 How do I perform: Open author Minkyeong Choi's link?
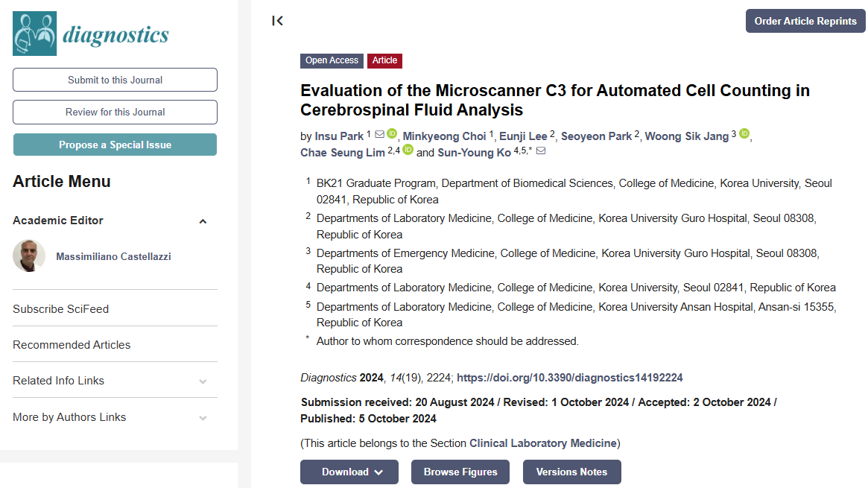coord(444,136)
